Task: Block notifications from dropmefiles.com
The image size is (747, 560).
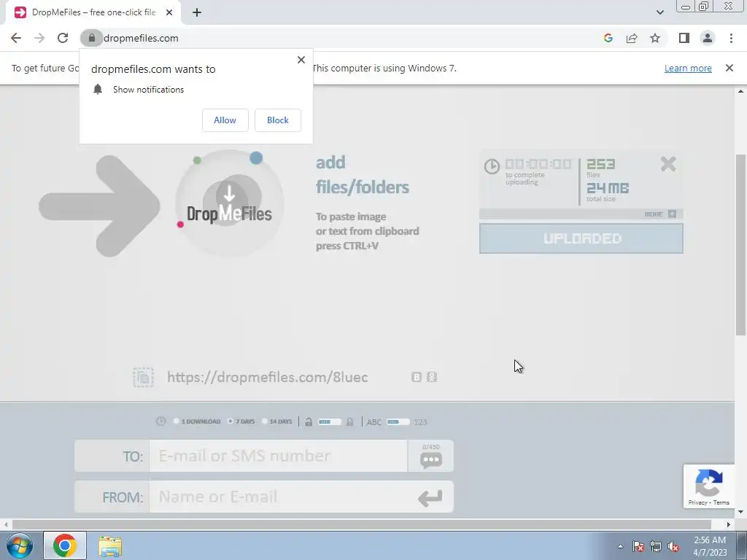Action: (278, 120)
